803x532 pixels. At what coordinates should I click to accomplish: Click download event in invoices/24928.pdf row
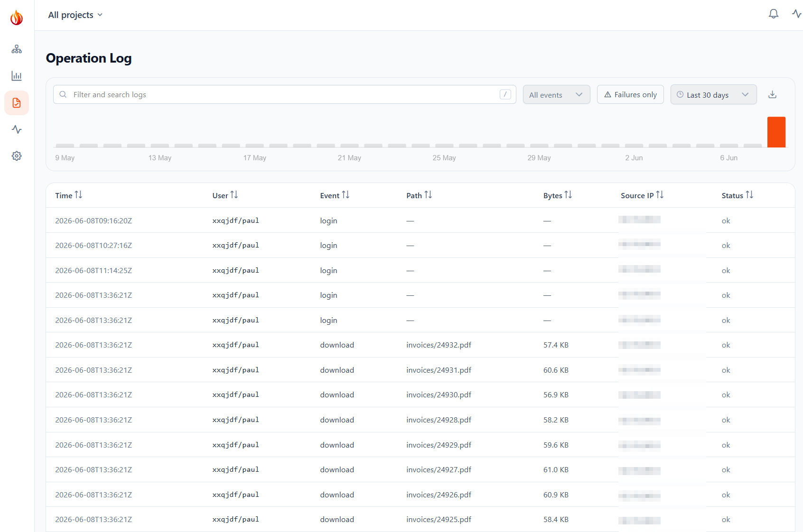click(x=337, y=420)
